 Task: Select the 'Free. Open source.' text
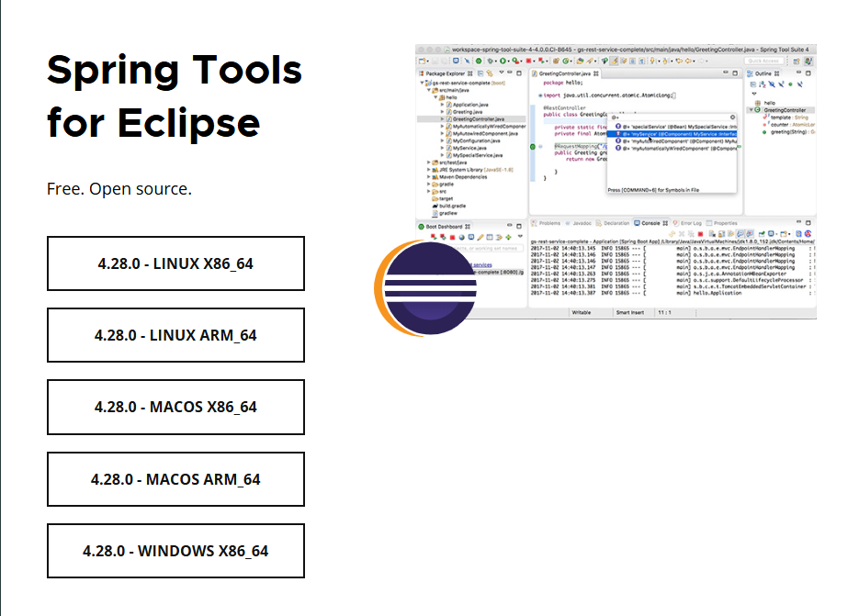(x=119, y=189)
